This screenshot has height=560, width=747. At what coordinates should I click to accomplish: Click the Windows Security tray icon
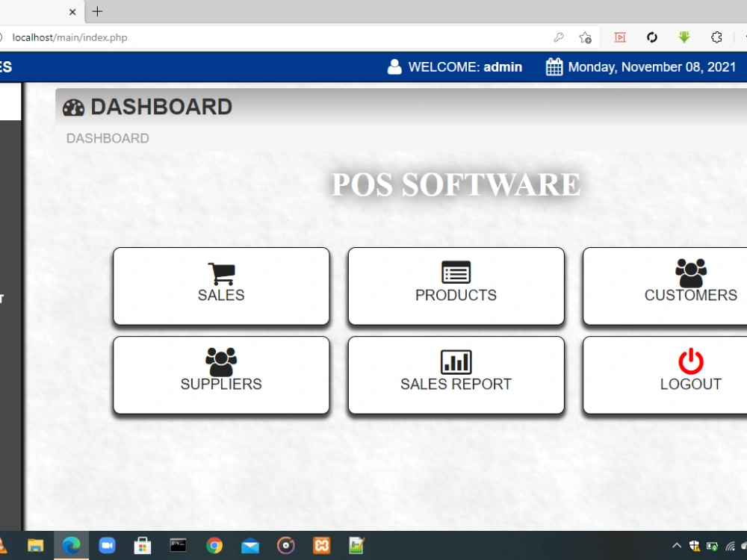click(695, 546)
